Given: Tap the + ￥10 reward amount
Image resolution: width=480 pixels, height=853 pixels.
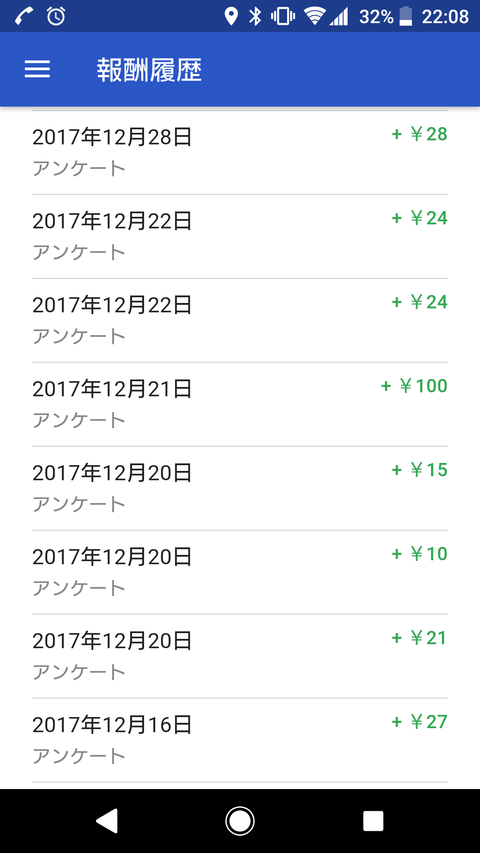Looking at the screenshot, I should [x=420, y=554].
